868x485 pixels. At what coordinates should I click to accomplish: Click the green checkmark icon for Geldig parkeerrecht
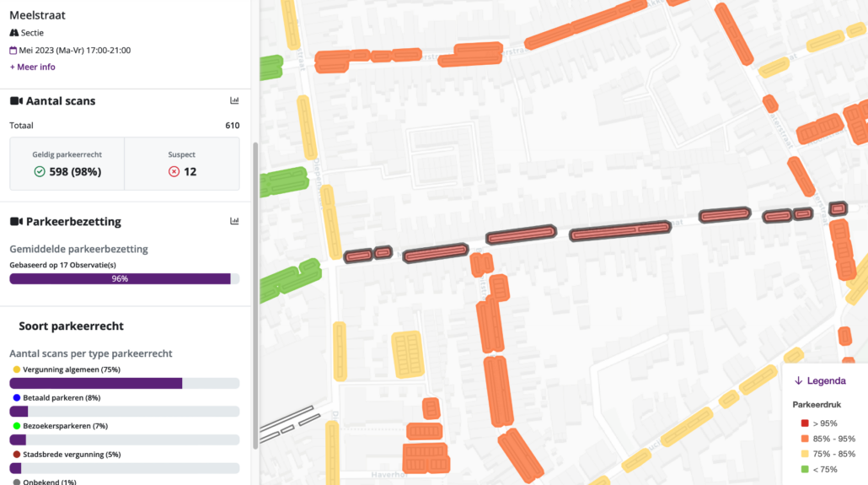[40, 172]
